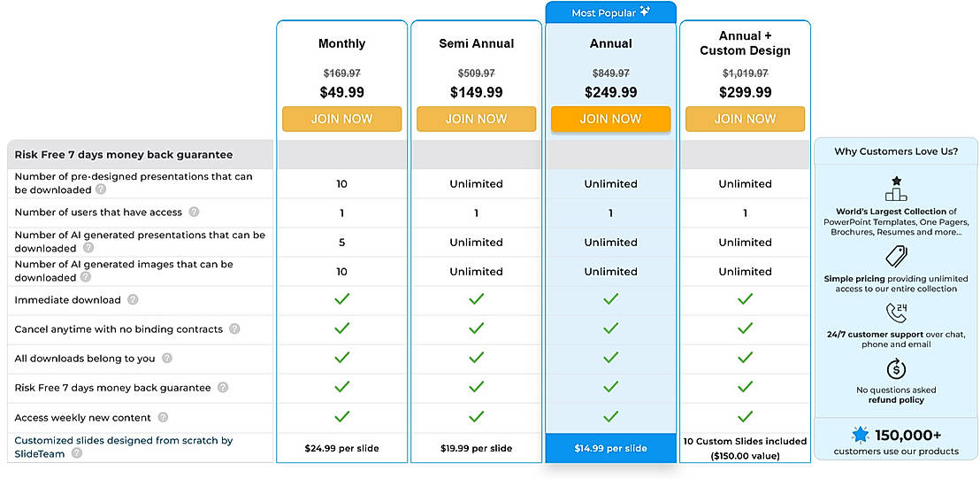Click help icon beside AI generated presentations row
Image resolution: width=980 pixels, height=479 pixels.
coord(86,249)
